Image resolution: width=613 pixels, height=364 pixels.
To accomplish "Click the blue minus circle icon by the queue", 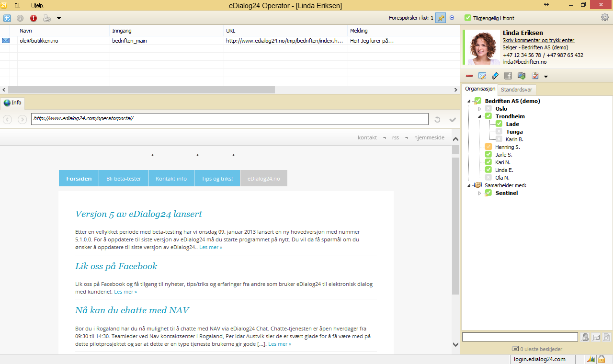I will click(x=452, y=18).
